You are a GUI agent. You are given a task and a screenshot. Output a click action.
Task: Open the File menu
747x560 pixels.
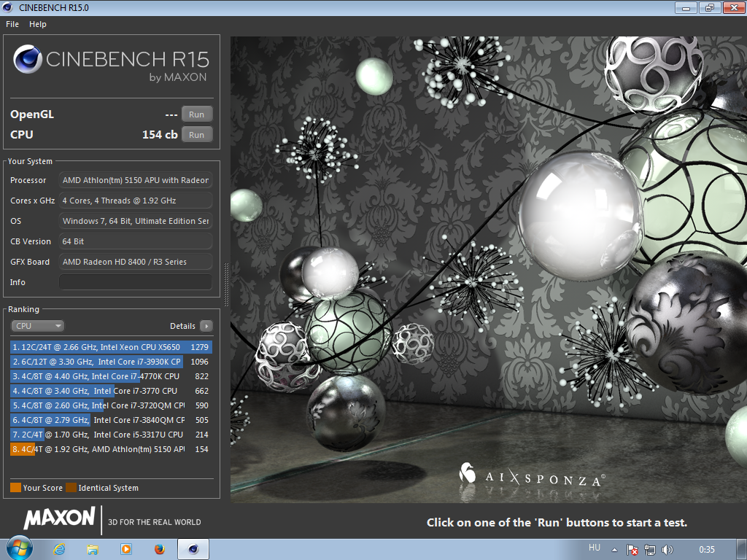pos(12,24)
